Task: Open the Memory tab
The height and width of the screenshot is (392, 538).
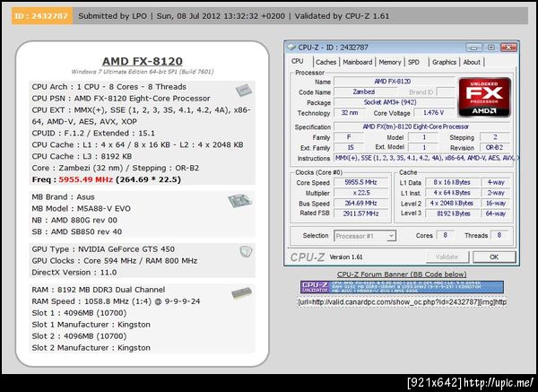Action: [x=390, y=62]
